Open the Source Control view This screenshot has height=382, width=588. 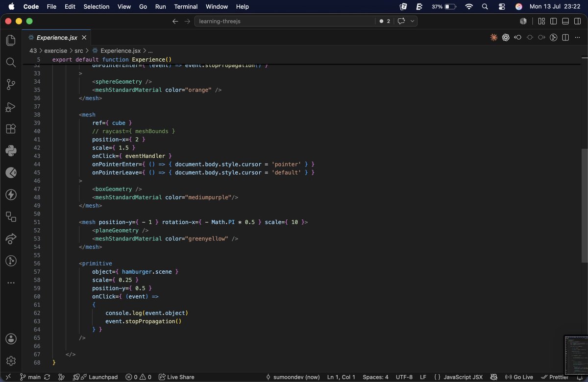click(x=11, y=85)
